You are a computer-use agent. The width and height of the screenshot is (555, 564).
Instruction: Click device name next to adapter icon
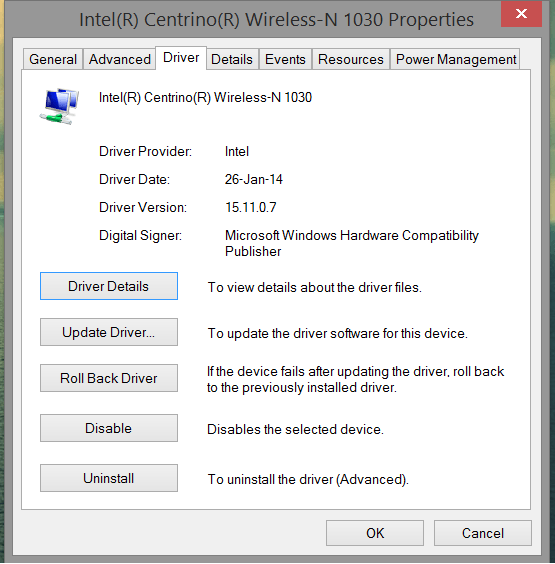205,97
